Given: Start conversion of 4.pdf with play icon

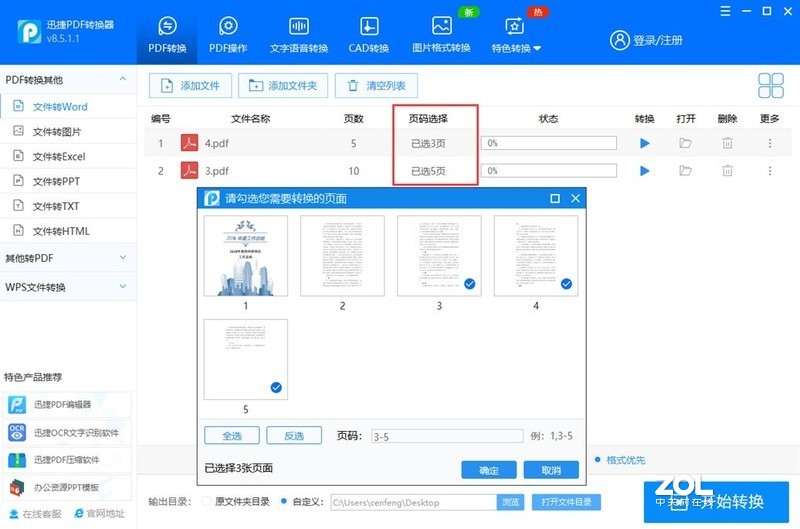Looking at the screenshot, I should [x=644, y=143].
